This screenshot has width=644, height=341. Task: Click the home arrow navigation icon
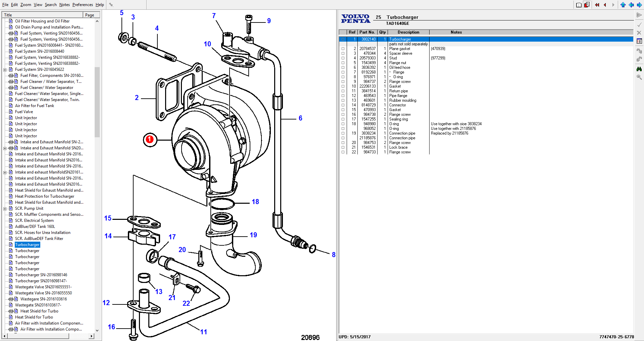[623, 5]
